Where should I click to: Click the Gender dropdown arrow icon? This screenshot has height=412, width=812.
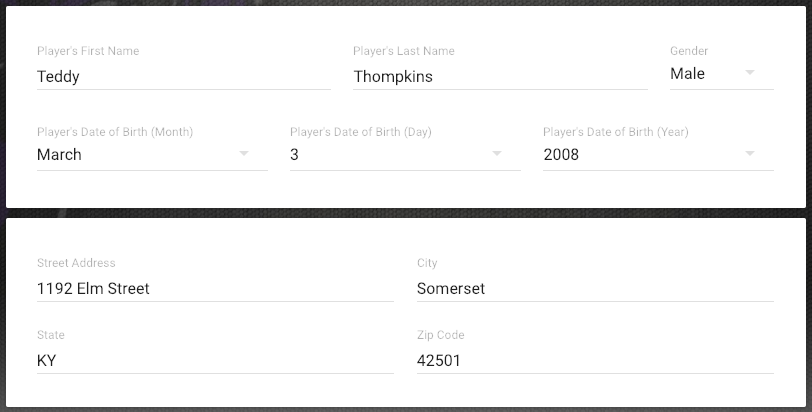(x=750, y=73)
